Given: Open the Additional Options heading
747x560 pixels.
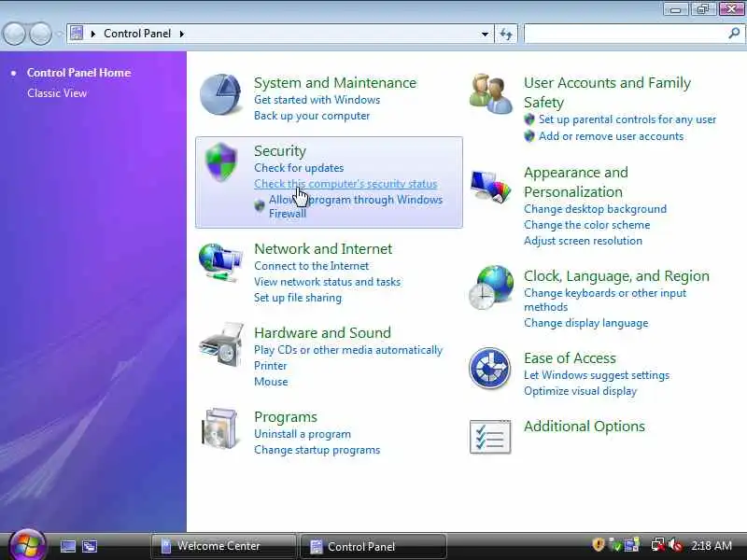Looking at the screenshot, I should click(x=585, y=427).
